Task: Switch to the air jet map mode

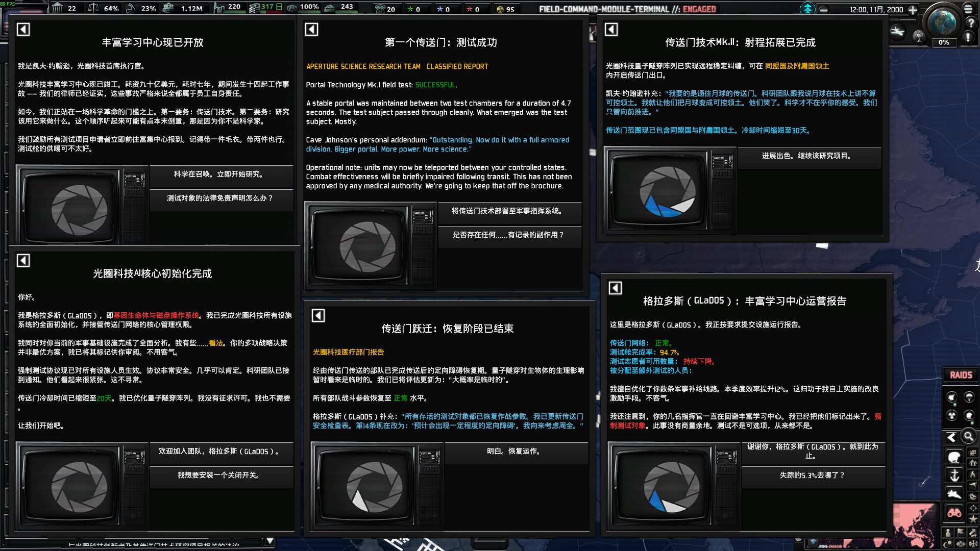Action: [954, 494]
